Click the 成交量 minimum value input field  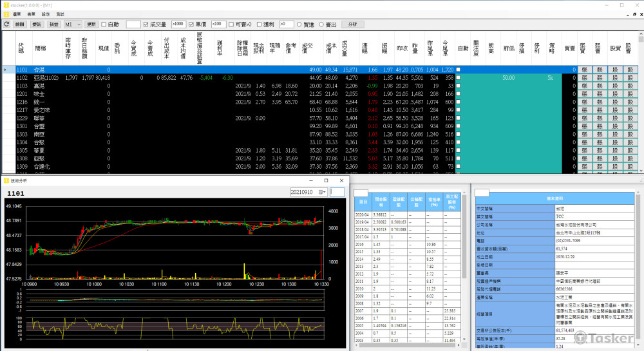click(x=178, y=24)
